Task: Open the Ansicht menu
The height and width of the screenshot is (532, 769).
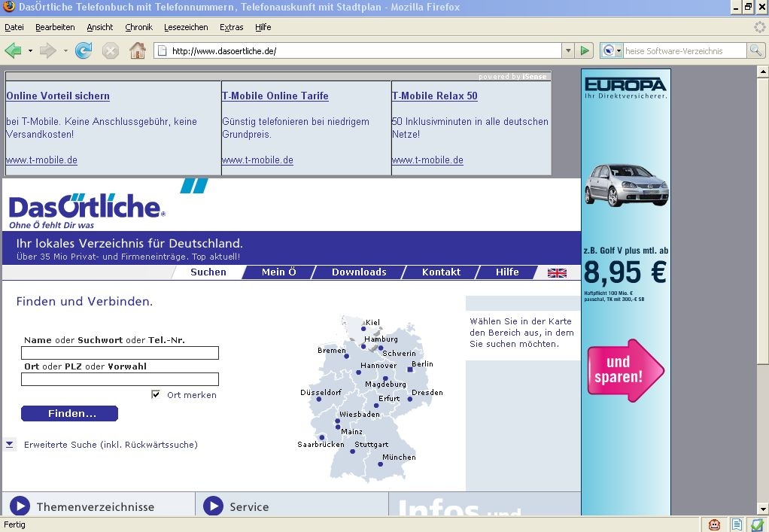Action: pos(99,27)
